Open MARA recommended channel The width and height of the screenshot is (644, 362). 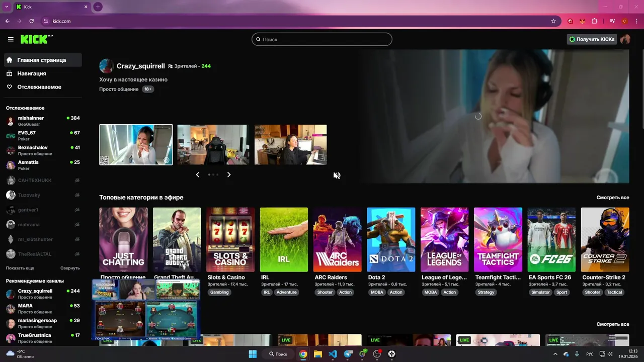pos(43,308)
